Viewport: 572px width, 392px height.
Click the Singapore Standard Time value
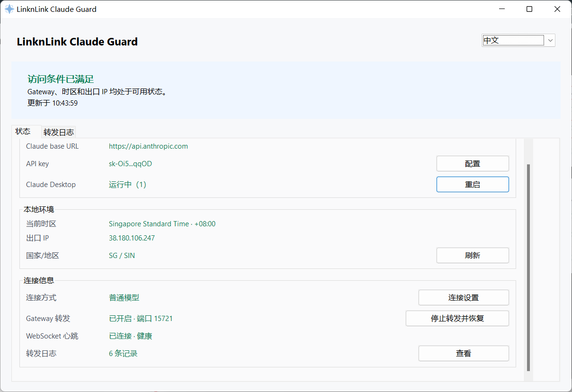[x=162, y=224]
